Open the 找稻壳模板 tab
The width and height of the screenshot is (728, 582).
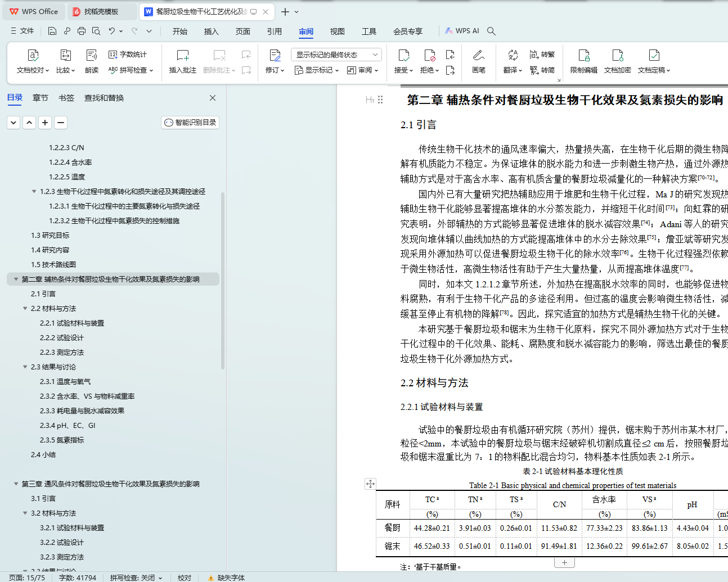(101, 11)
